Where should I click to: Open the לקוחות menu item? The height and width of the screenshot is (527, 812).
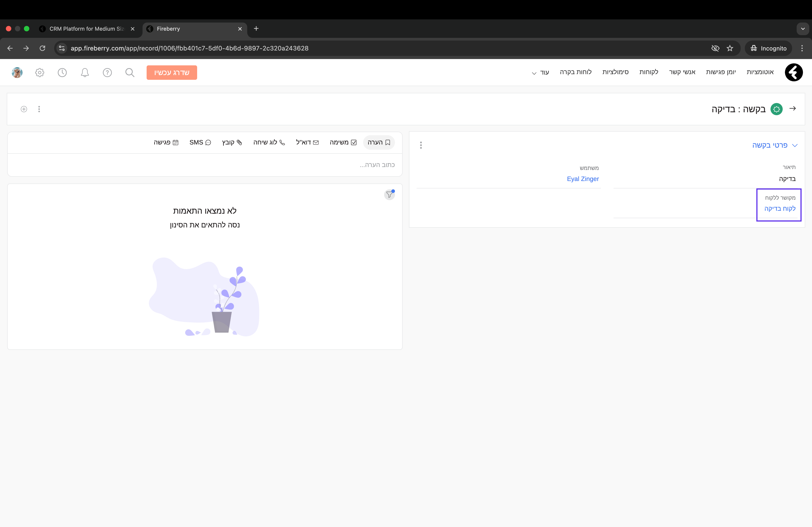(648, 72)
